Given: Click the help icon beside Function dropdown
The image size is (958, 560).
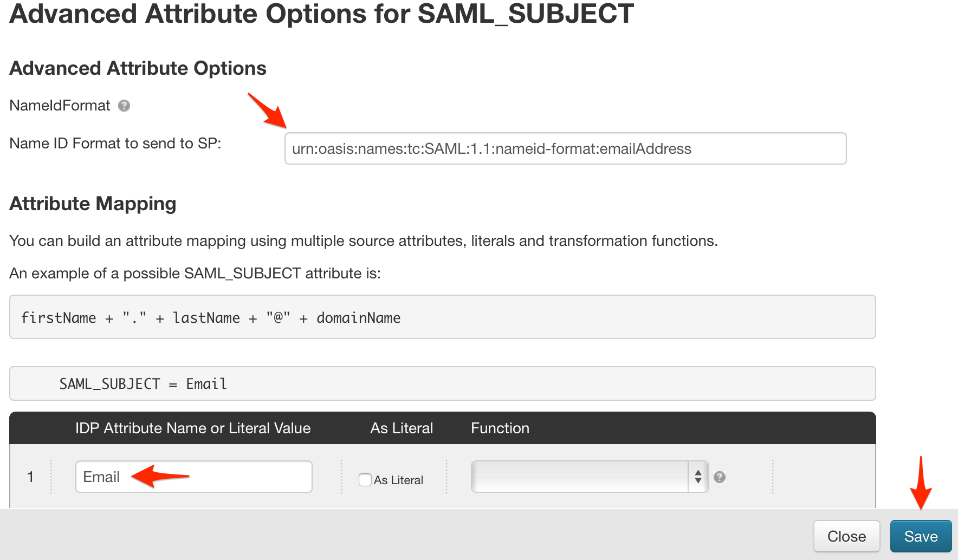Looking at the screenshot, I should pyautogui.click(x=720, y=477).
